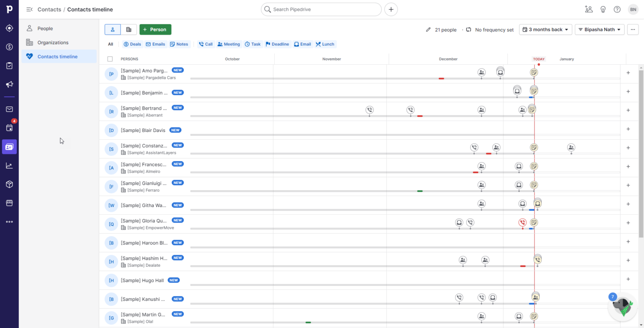Viewport: 644px width, 328px height.
Task: Expand the Bipasha Nath filter dropdown
Action: click(x=599, y=30)
